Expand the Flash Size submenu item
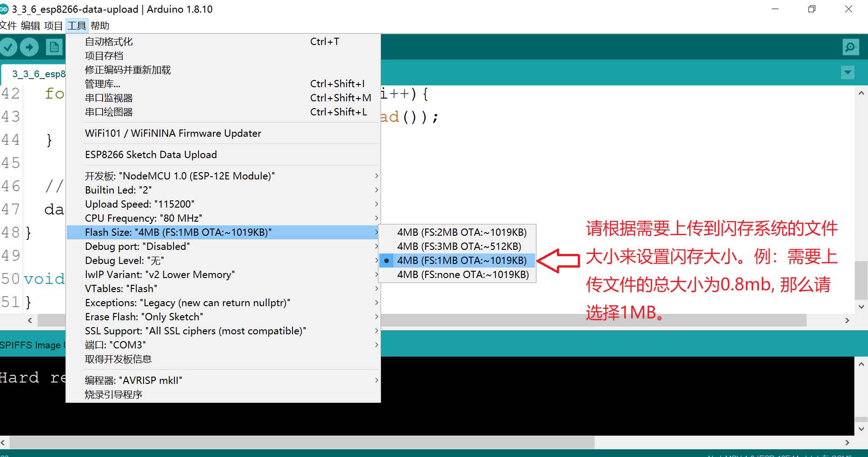The image size is (868, 457). click(x=223, y=233)
